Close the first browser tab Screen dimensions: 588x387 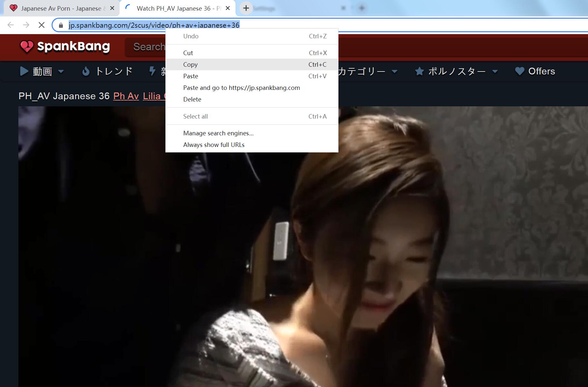pyautogui.click(x=112, y=8)
